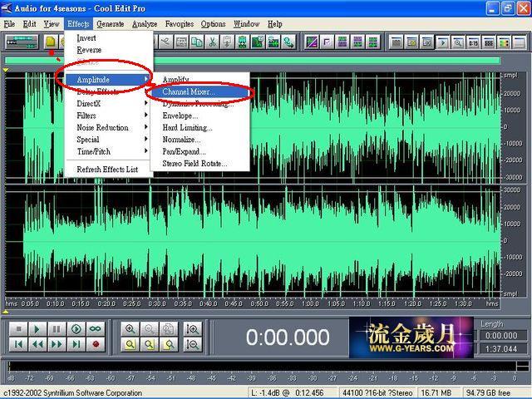
Task: Jump to the end with the Go to End button
Action: pos(76,345)
